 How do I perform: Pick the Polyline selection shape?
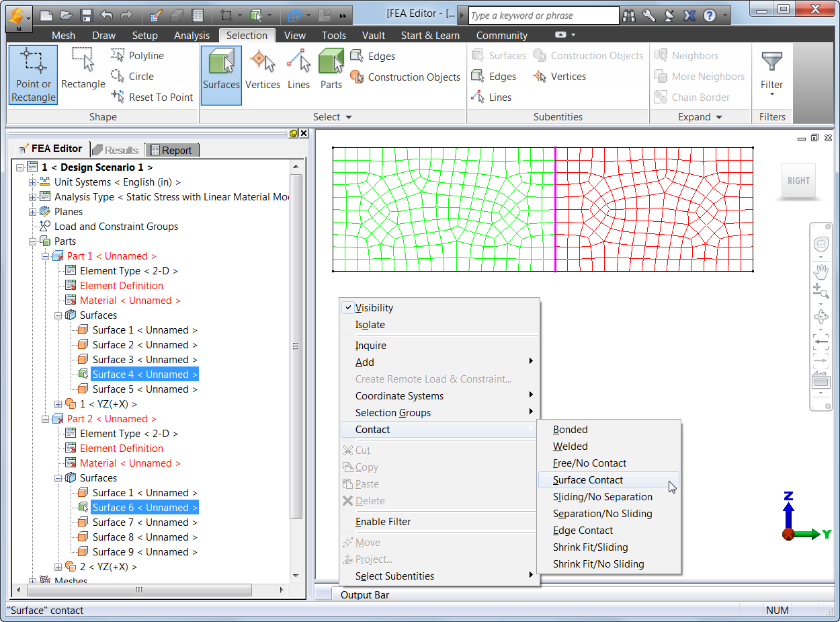tap(138, 56)
